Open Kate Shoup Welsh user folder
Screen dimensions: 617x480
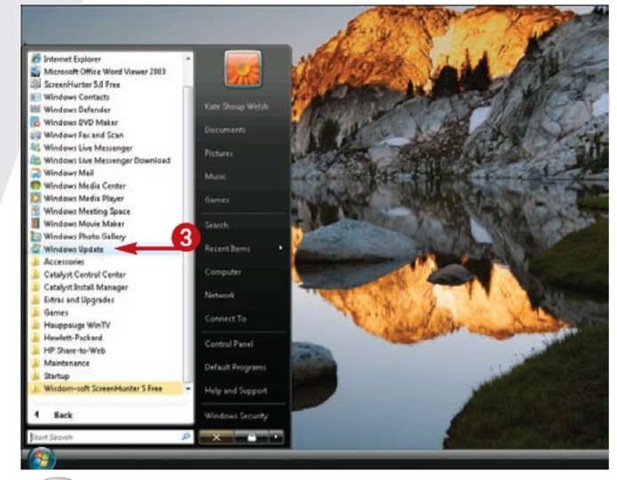click(236, 106)
